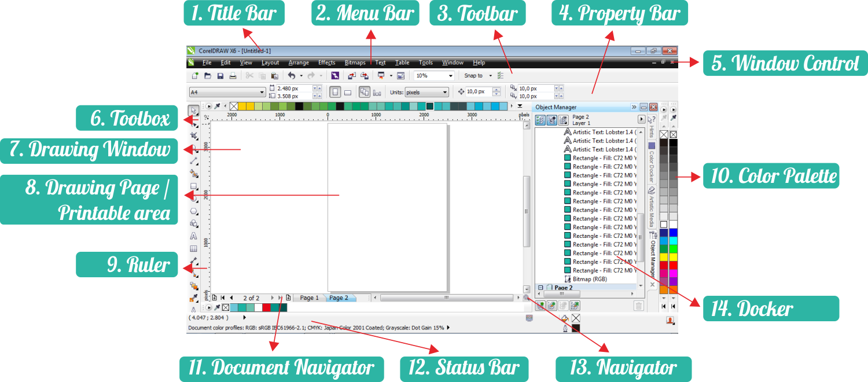Screen dimensions: 868x382
Task: Open the Welcome screen icon beside zoom box
Action: [400, 76]
